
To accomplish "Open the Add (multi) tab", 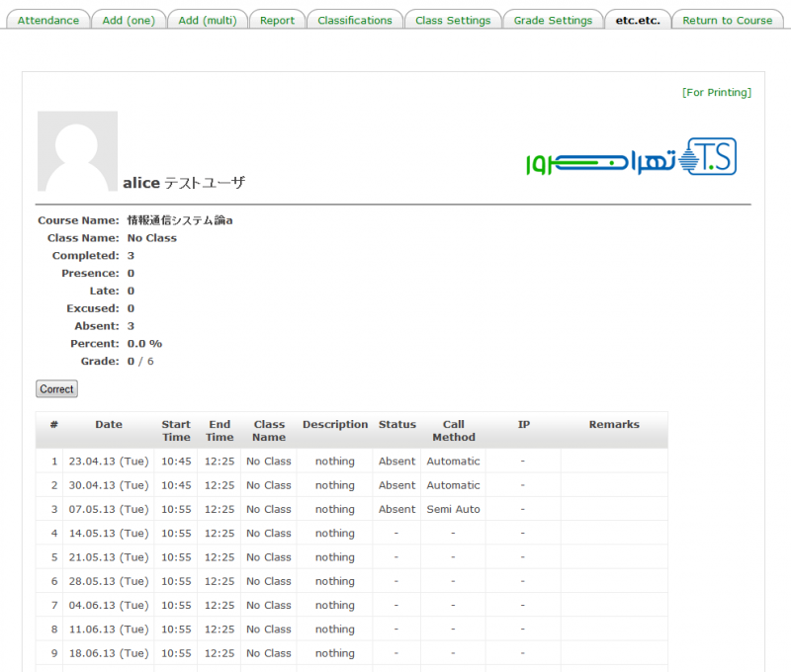I will pos(208,20).
